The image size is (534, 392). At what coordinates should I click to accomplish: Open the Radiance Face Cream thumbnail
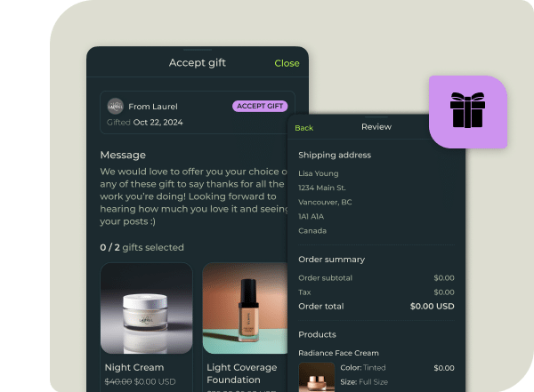[x=317, y=377]
